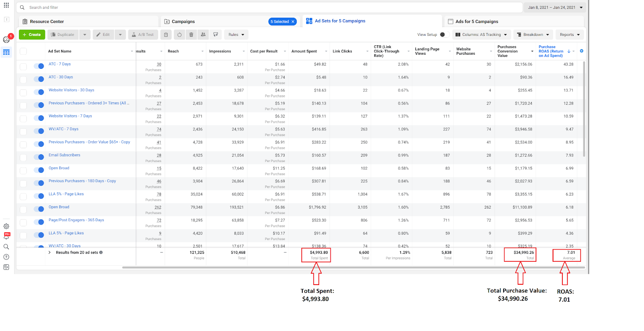644x331 pixels.
Task: Click the green Create button
Action: pyautogui.click(x=32, y=35)
